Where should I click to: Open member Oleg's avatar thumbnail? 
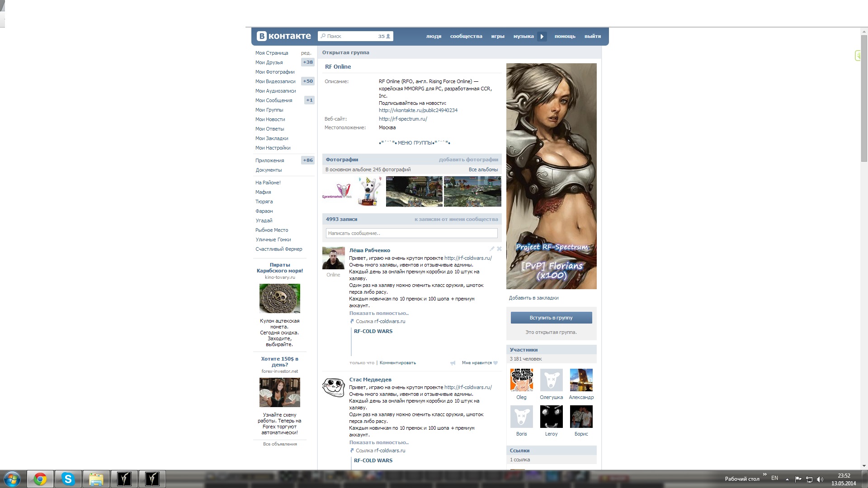coord(521,380)
